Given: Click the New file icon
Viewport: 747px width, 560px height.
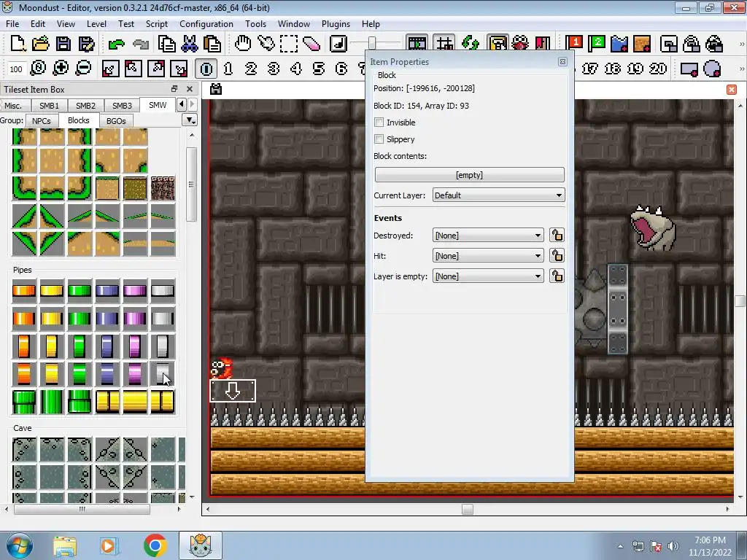Looking at the screenshot, I should point(18,44).
